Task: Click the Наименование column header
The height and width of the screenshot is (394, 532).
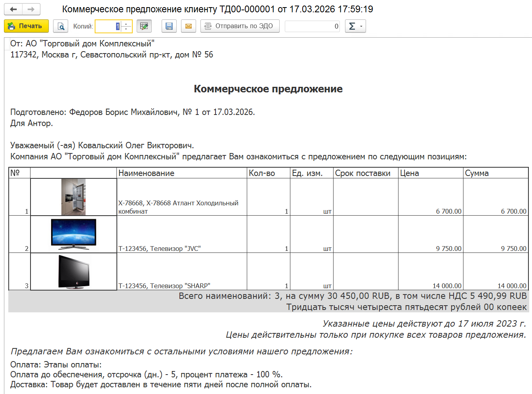Action: click(182, 173)
